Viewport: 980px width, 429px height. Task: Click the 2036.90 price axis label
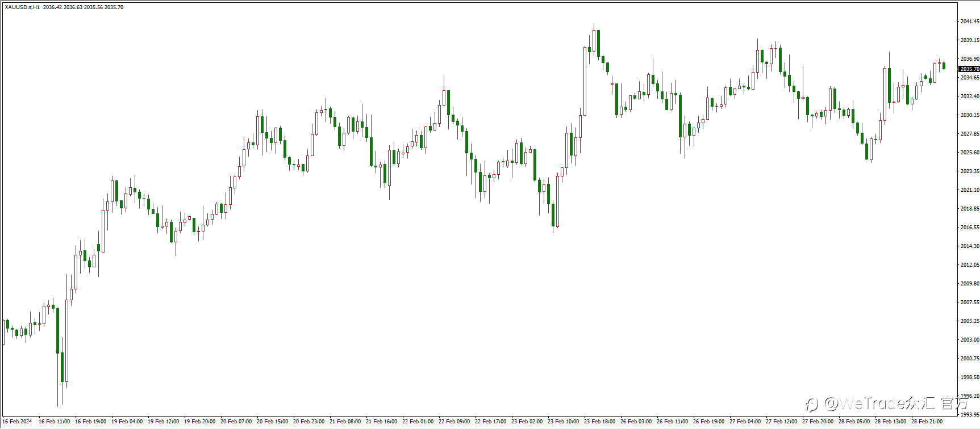pyautogui.click(x=970, y=59)
